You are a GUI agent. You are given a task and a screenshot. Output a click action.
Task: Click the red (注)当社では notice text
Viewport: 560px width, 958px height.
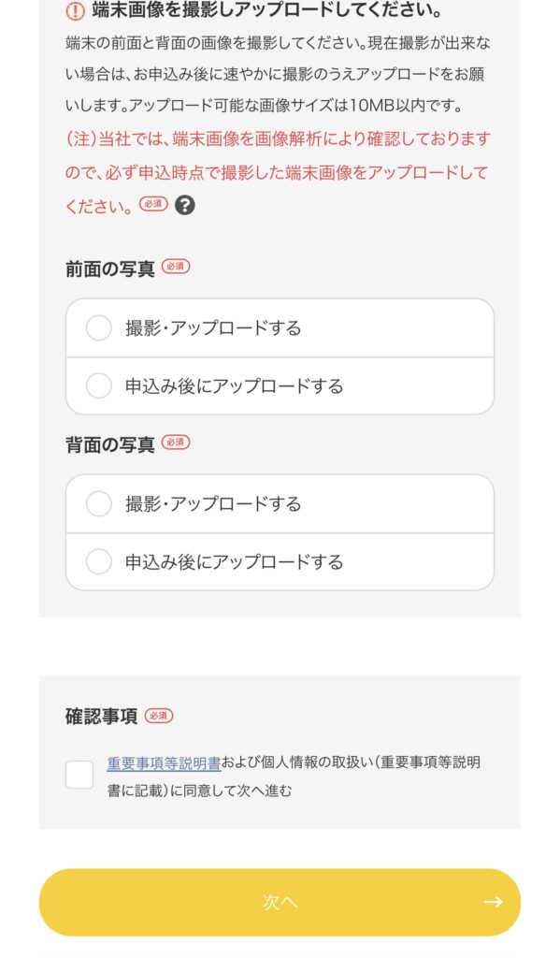[x=278, y=172]
